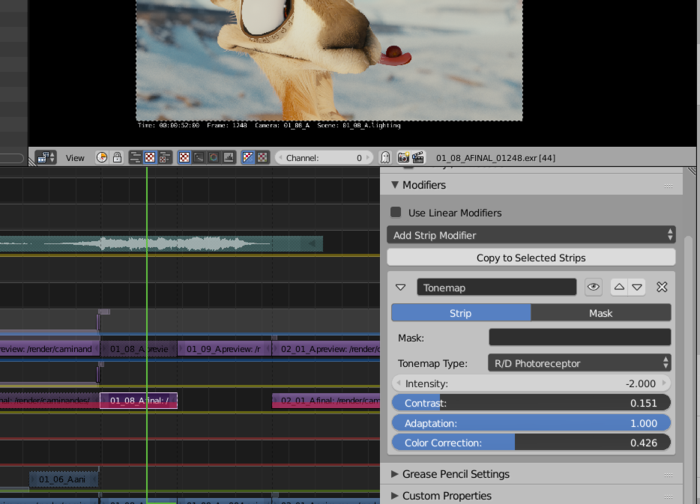Move Tonemap modifier down with arrow
Image resolution: width=700 pixels, height=504 pixels.
(x=637, y=287)
